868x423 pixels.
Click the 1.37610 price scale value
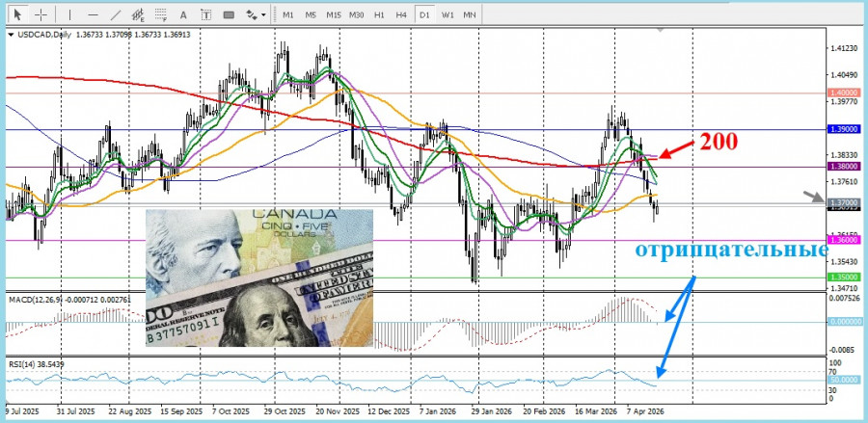coord(844,181)
